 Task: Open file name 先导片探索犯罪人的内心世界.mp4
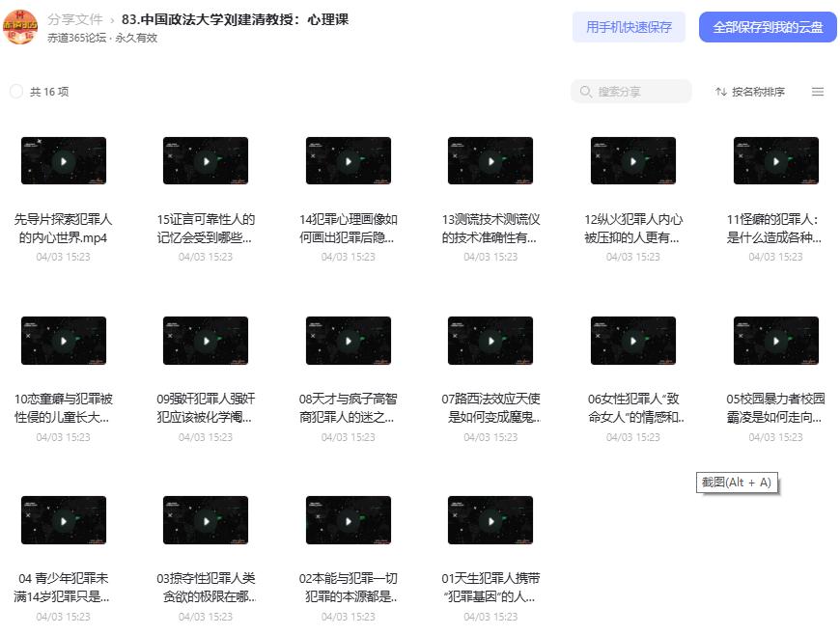tap(63, 228)
